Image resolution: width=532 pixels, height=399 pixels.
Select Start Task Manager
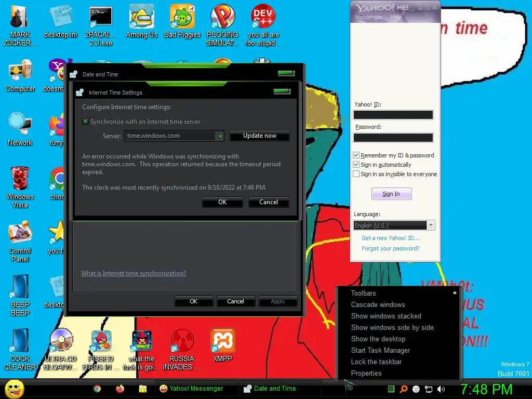pos(398,351)
